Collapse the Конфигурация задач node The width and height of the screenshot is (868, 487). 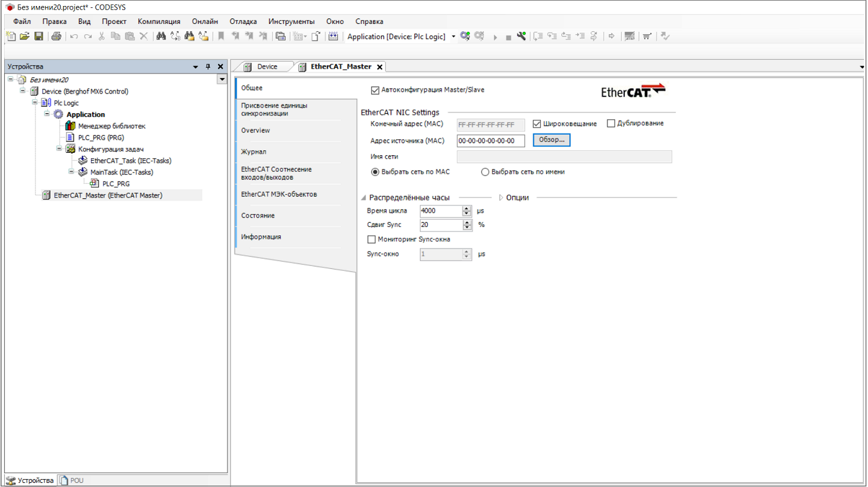click(59, 149)
